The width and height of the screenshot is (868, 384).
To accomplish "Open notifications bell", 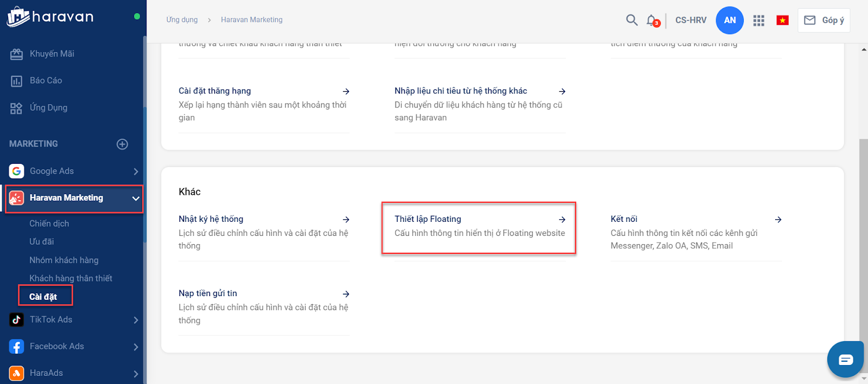I will coord(652,21).
